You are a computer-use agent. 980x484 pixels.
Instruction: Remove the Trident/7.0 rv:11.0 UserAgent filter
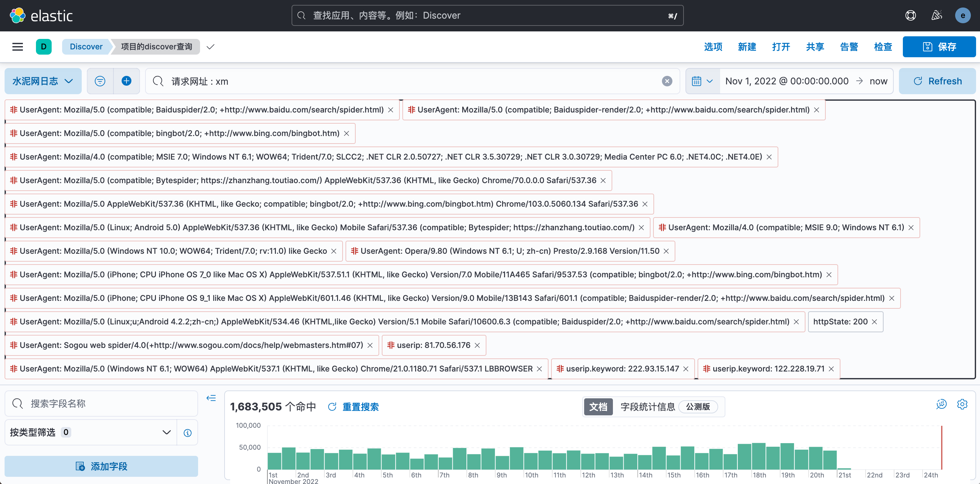coord(334,251)
